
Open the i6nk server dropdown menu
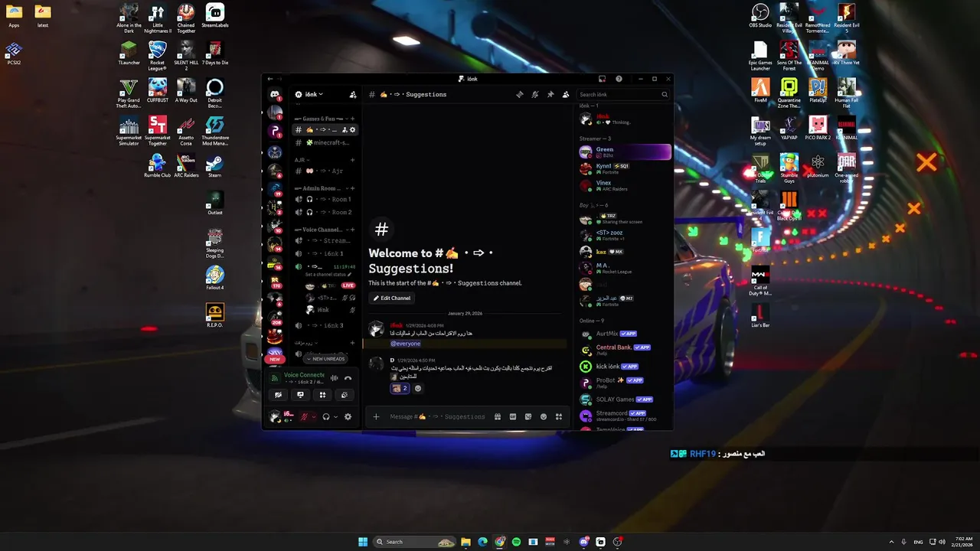313,94
